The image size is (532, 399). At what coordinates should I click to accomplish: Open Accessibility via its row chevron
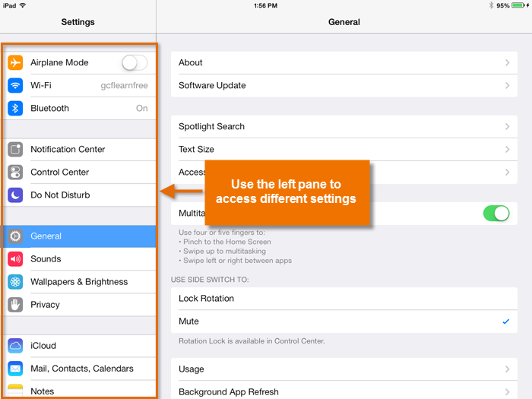pyautogui.click(x=507, y=173)
